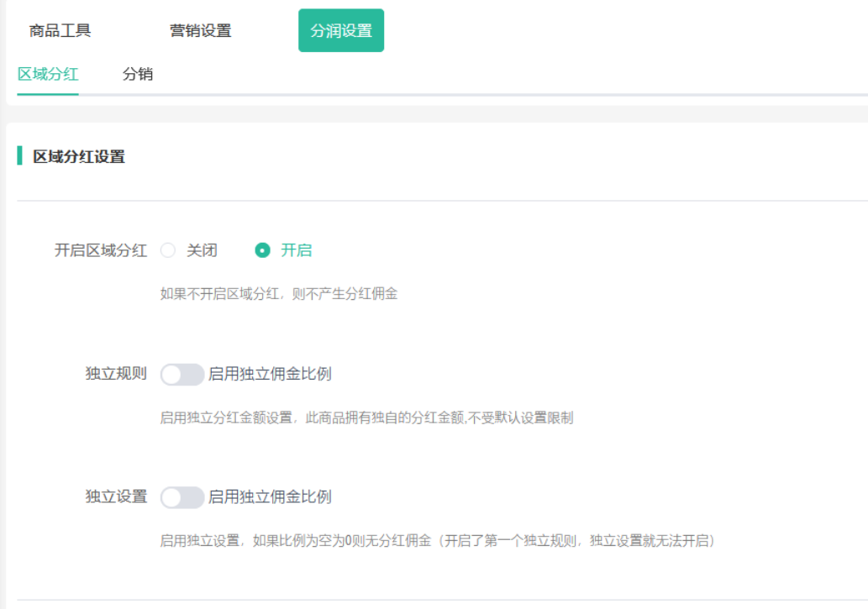Click the hint text under 独立设置 switch

click(437, 540)
